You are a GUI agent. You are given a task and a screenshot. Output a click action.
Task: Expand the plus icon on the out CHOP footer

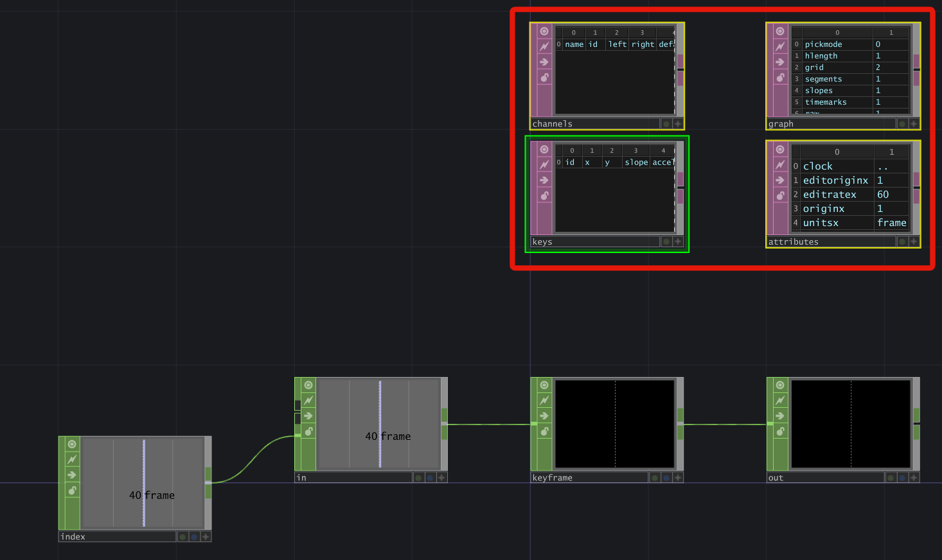click(915, 477)
